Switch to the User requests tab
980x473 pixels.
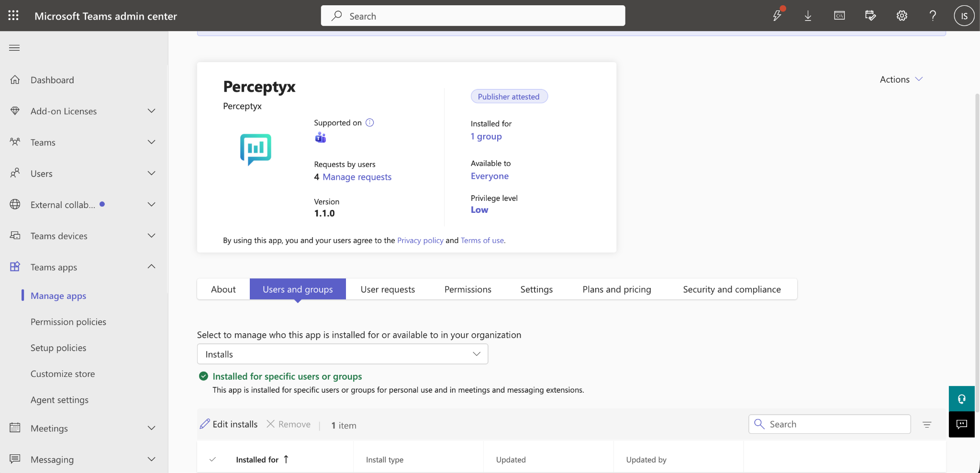(388, 289)
